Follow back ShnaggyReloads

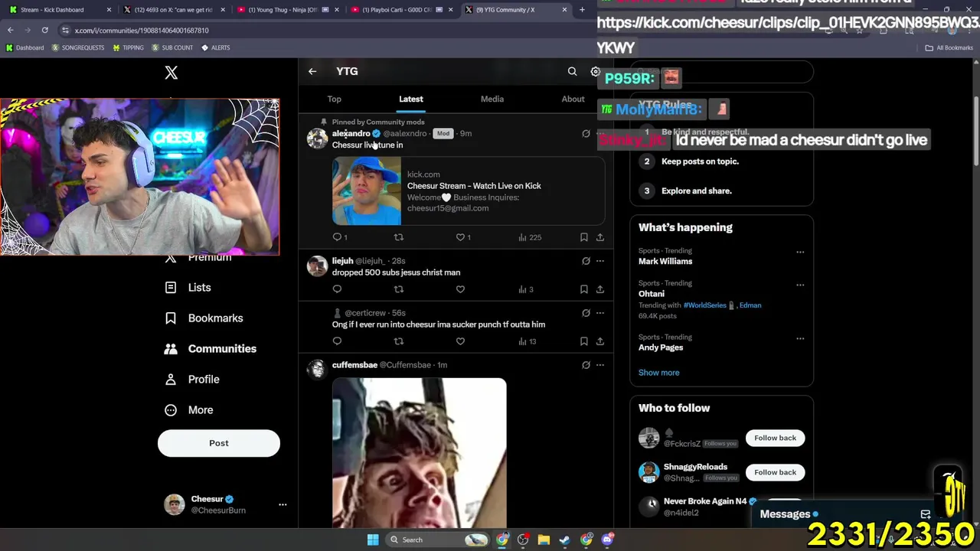tap(775, 472)
